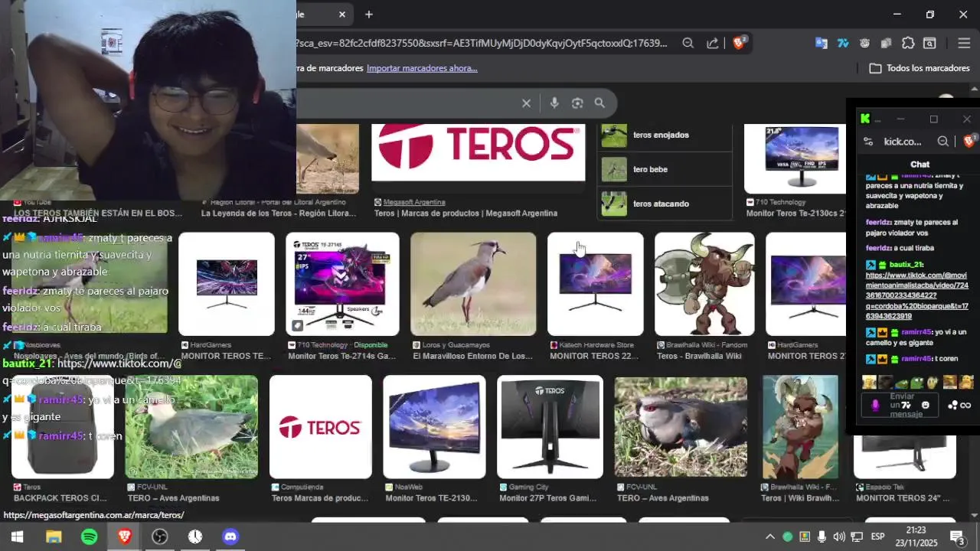Click the El Maravilloso Entorno De Los result title

click(x=472, y=356)
